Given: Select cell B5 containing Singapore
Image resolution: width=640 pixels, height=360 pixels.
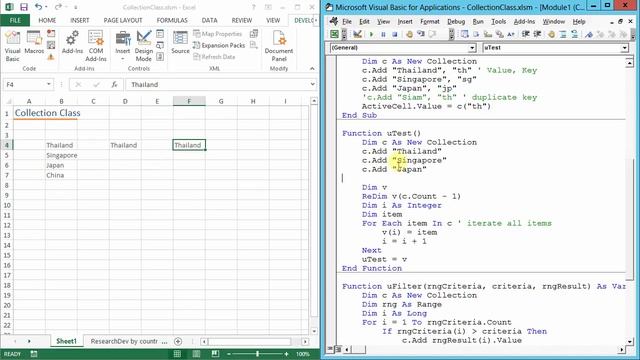Looking at the screenshot, I should click(61, 155).
